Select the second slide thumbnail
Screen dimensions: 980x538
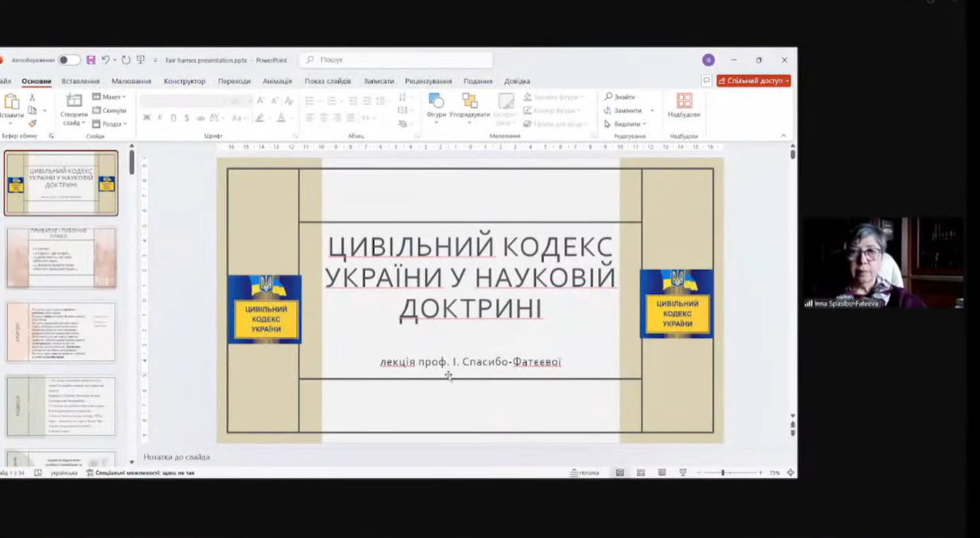(62, 257)
